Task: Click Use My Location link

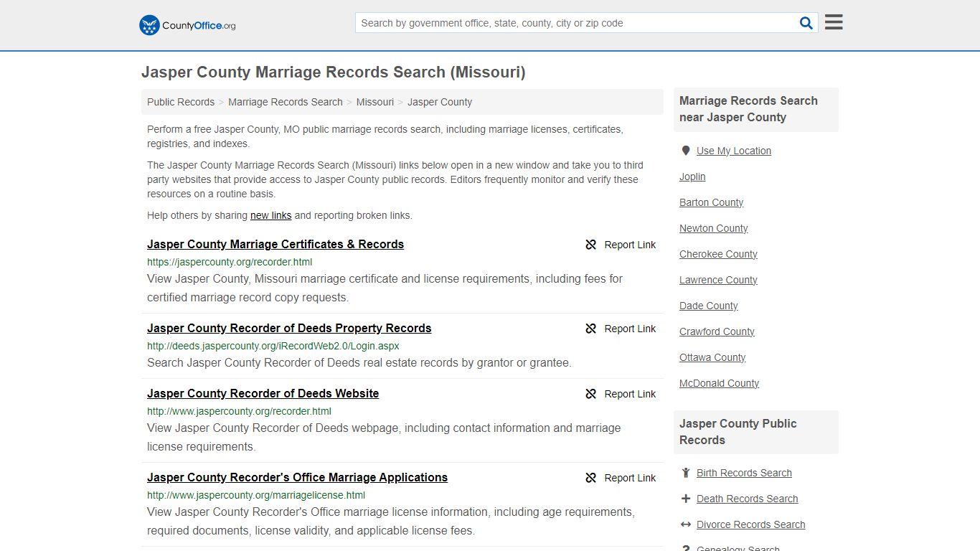Action: [734, 151]
